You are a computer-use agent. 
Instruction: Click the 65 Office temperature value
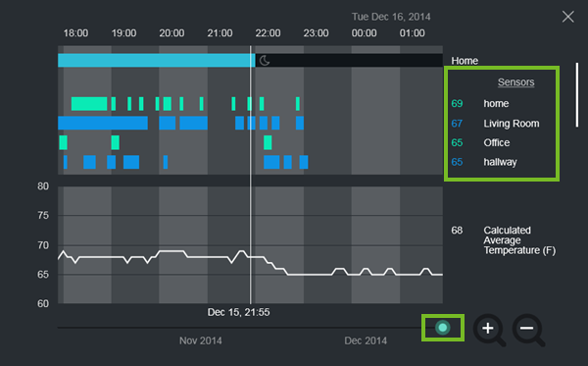point(457,143)
